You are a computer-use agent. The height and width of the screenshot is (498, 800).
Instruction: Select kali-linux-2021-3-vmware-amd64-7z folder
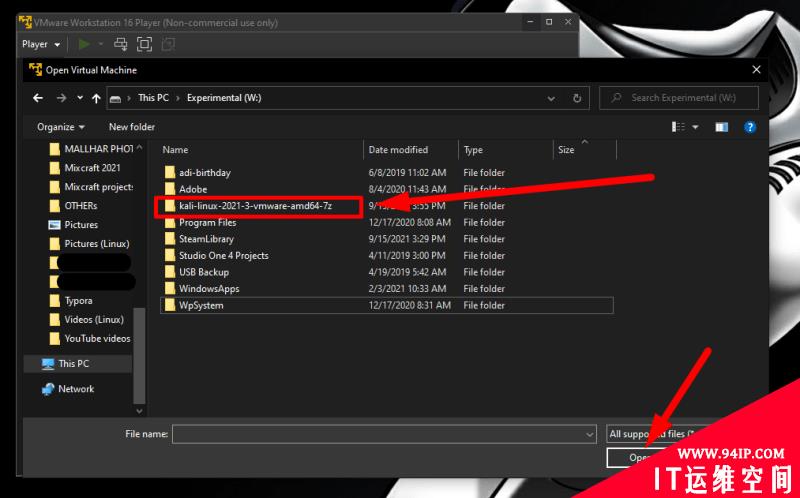(x=255, y=206)
